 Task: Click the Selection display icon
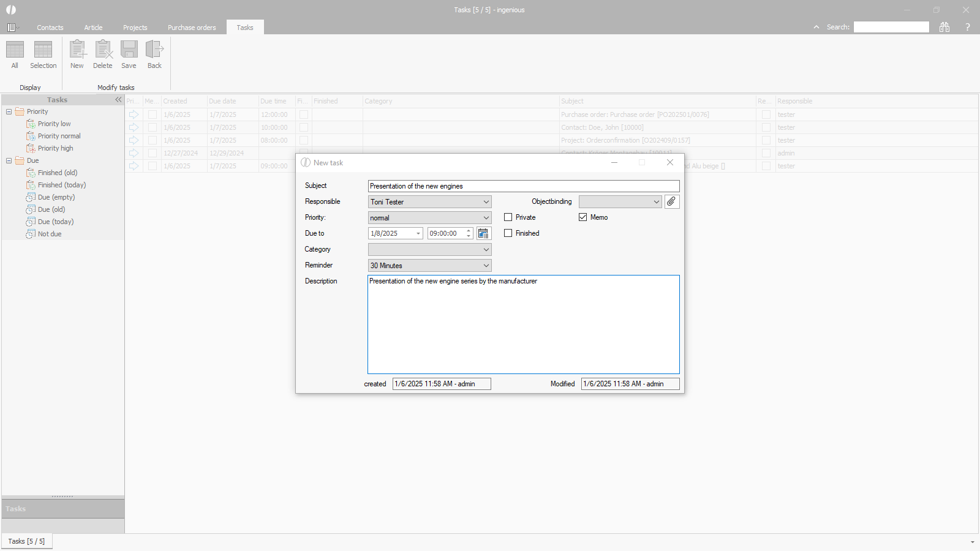click(x=43, y=50)
